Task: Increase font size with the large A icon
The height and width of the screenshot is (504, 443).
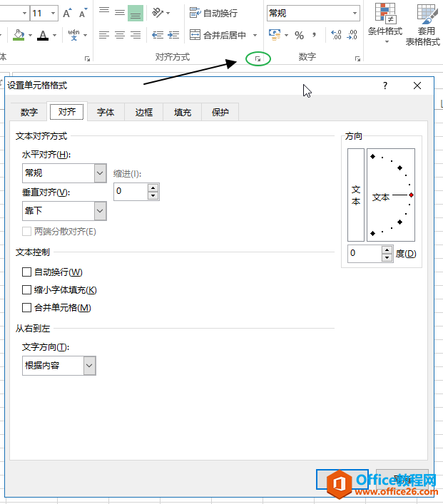Action: [67, 13]
